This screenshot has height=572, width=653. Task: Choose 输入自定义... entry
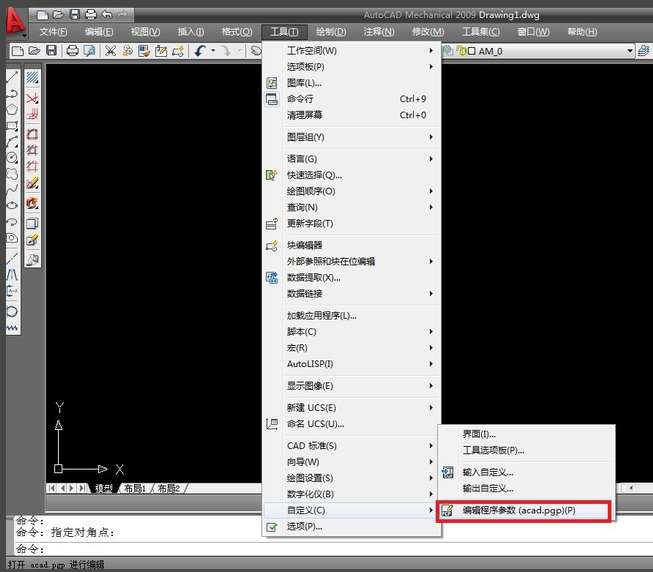click(x=526, y=473)
